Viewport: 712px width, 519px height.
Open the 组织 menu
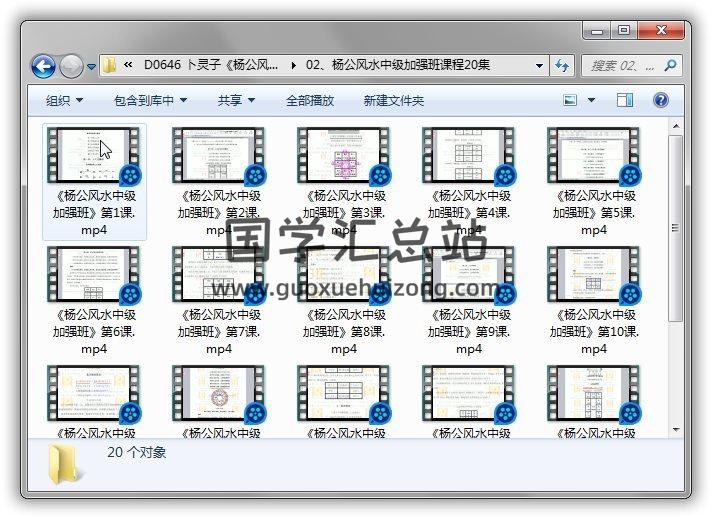coord(64,100)
